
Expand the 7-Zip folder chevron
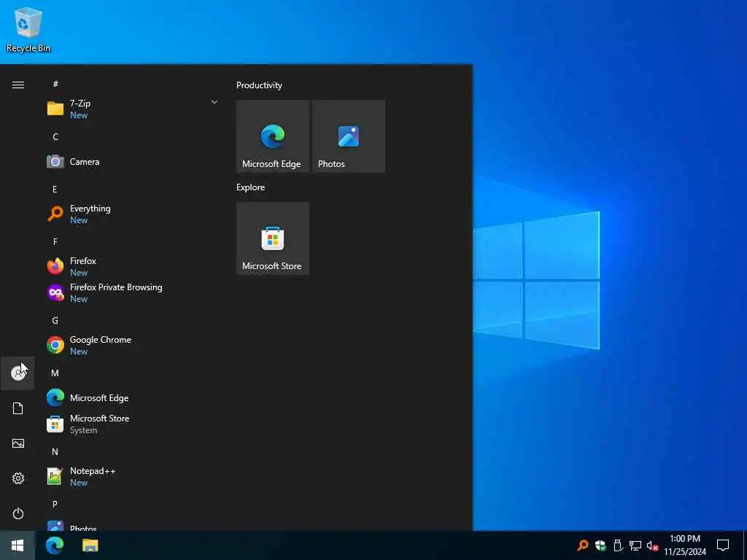(214, 102)
